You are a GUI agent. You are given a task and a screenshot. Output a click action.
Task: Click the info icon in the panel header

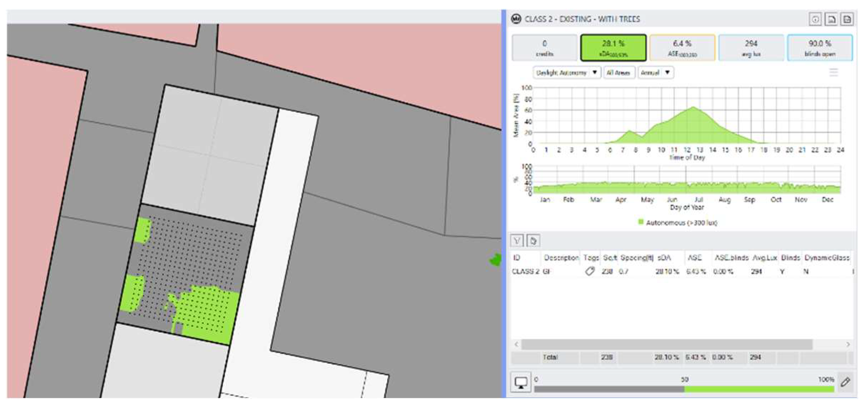coord(815,19)
